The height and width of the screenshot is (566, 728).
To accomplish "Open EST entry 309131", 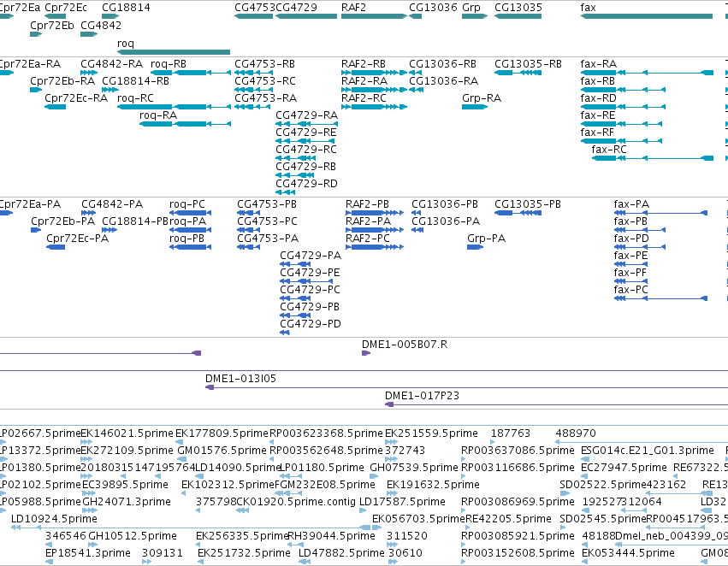I will click(163, 553).
